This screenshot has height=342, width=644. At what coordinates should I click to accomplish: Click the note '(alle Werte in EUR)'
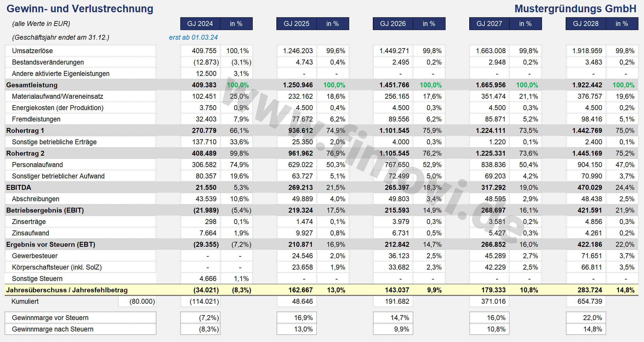coord(41,24)
